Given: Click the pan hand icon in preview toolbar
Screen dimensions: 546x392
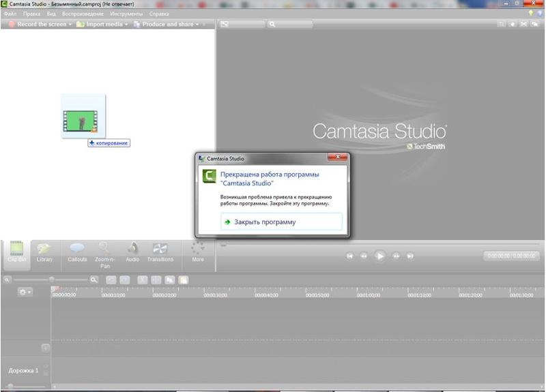Looking at the screenshot, I should (513, 25).
